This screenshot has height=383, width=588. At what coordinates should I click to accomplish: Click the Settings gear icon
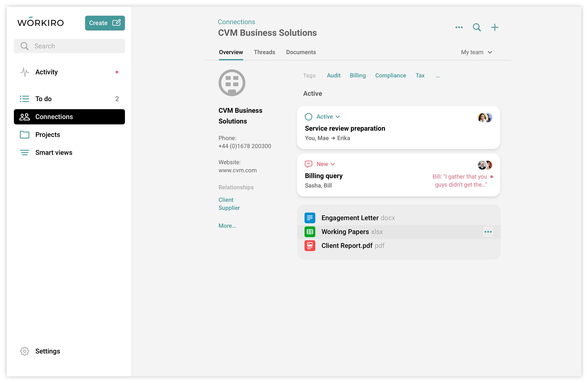24,351
